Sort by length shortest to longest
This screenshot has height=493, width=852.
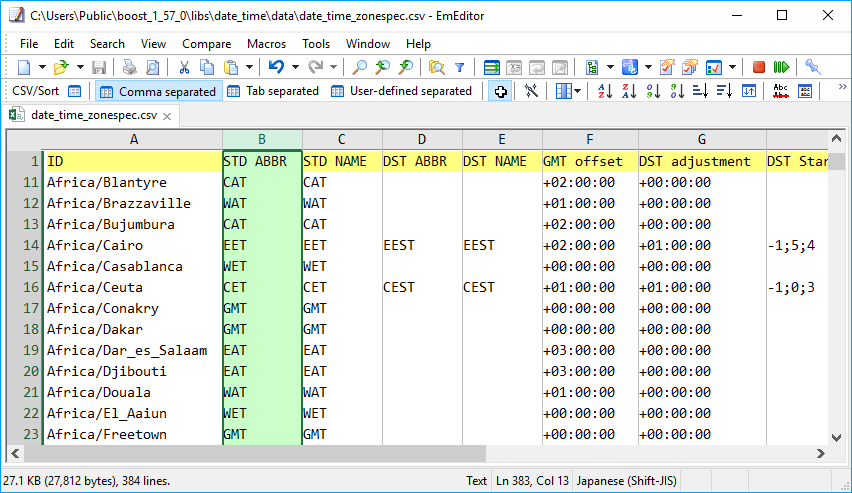(701, 91)
